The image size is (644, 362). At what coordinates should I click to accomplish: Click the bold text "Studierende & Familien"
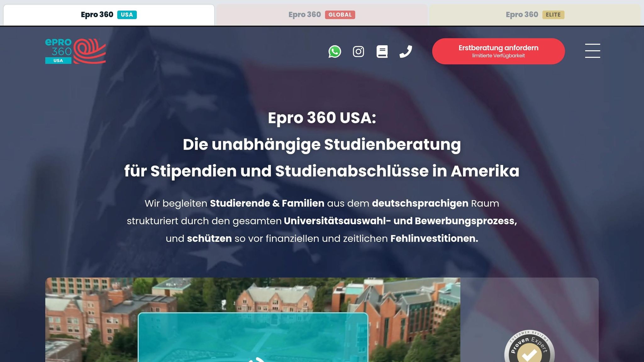[267, 203]
